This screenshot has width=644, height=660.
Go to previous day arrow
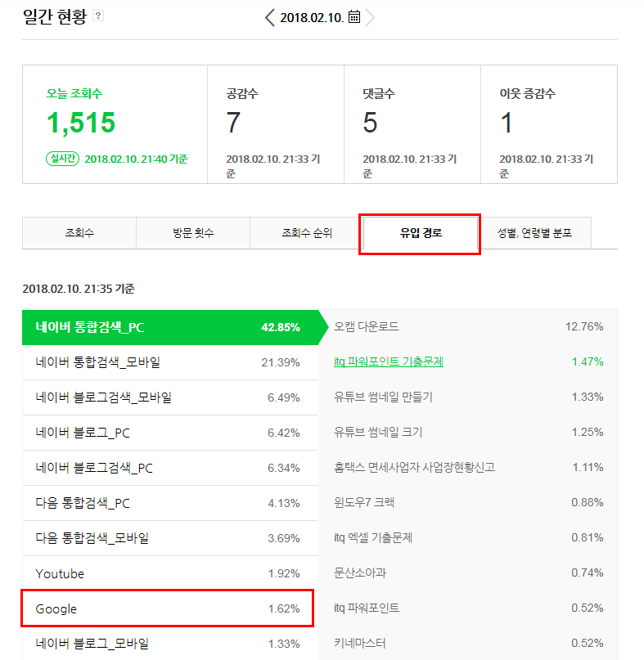tap(270, 17)
